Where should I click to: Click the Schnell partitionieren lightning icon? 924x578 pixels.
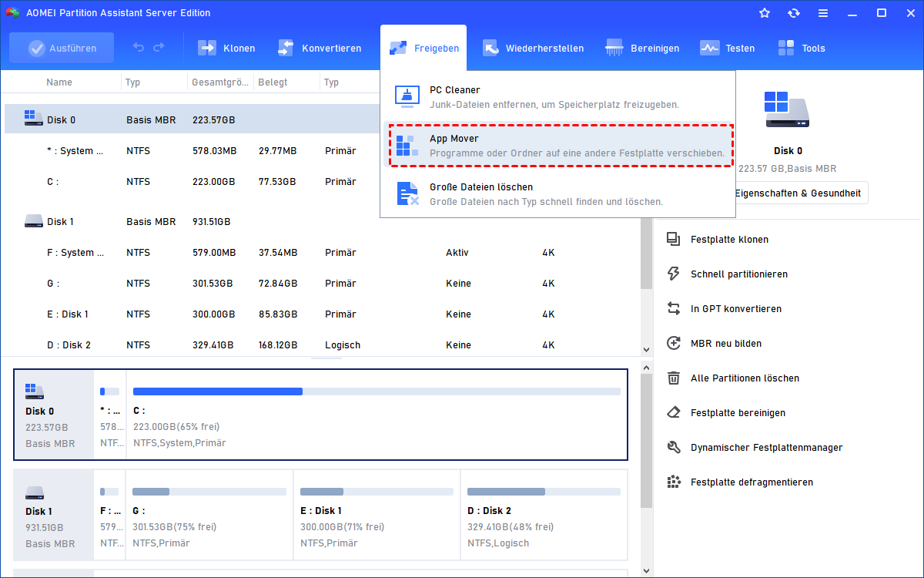tap(674, 274)
